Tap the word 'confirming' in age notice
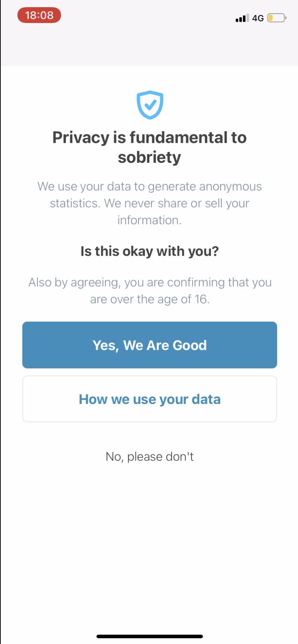Screen dimensions: 298x644 click(x=196, y=282)
